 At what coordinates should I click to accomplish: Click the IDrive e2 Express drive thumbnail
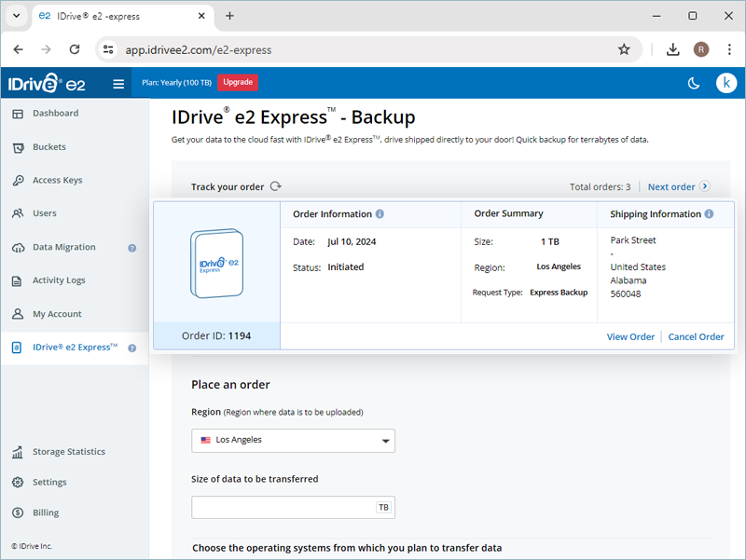217,264
